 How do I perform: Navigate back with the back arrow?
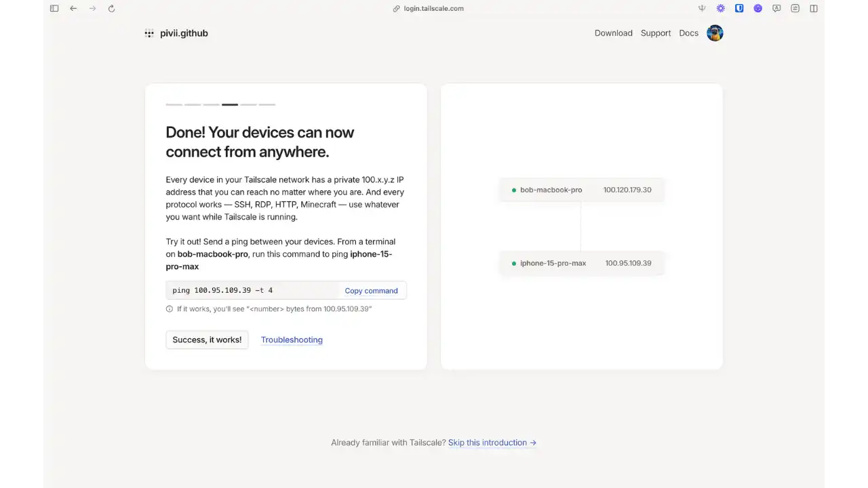[x=73, y=8]
